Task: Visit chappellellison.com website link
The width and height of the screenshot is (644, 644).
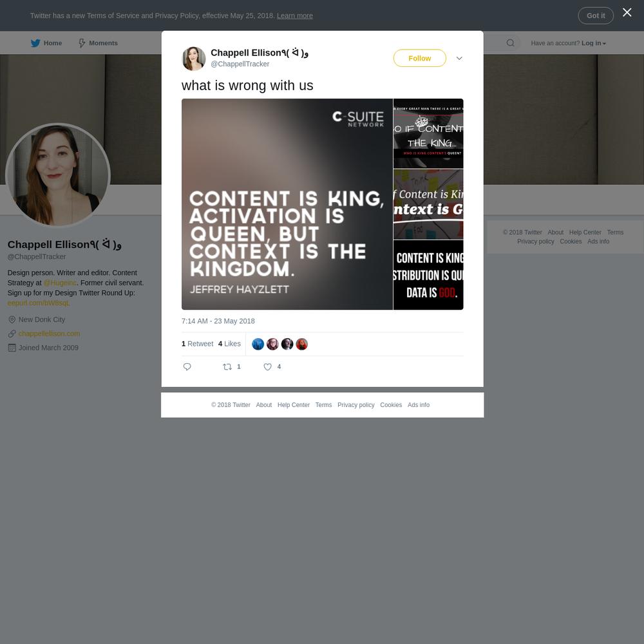Action: (x=50, y=334)
